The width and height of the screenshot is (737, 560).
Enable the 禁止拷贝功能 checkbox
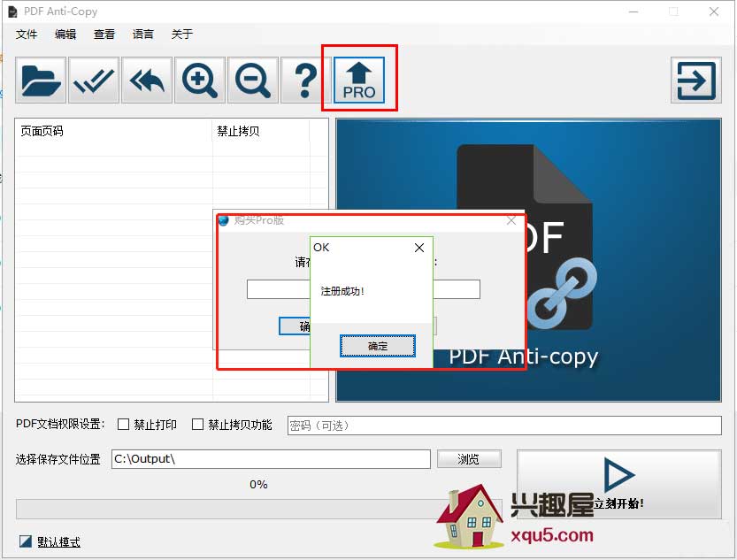click(x=197, y=425)
